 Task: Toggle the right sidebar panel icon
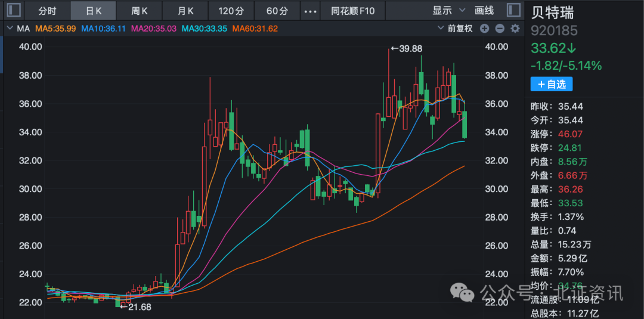(x=512, y=10)
